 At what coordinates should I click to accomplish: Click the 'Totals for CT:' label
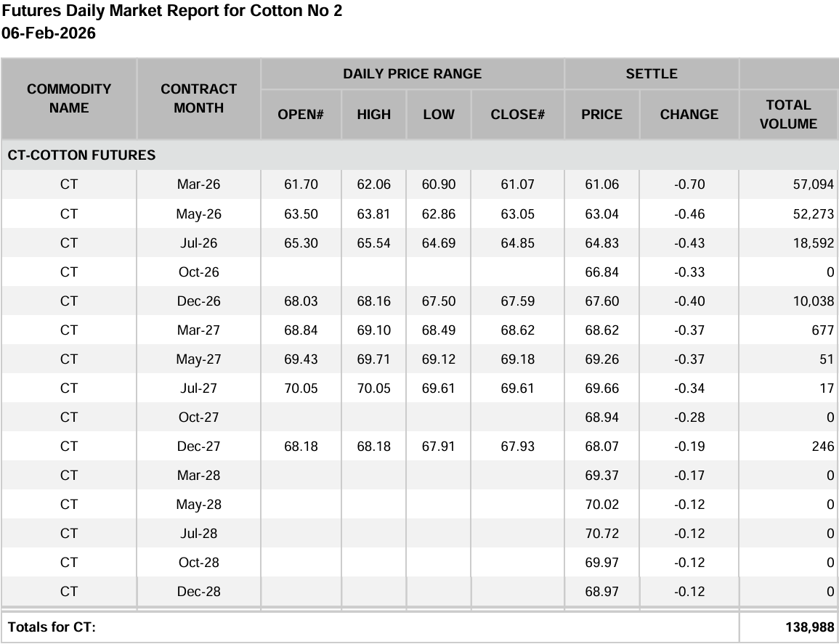tap(52, 627)
